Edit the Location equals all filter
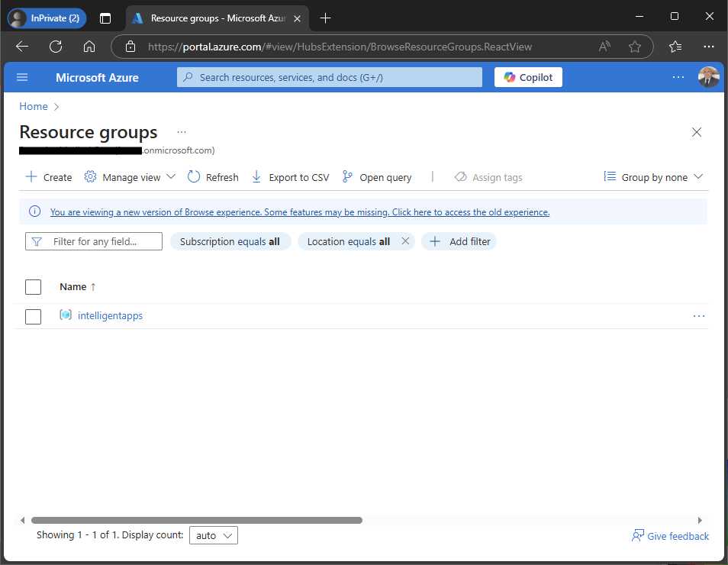Viewport: 728px width, 565px height. coord(349,241)
